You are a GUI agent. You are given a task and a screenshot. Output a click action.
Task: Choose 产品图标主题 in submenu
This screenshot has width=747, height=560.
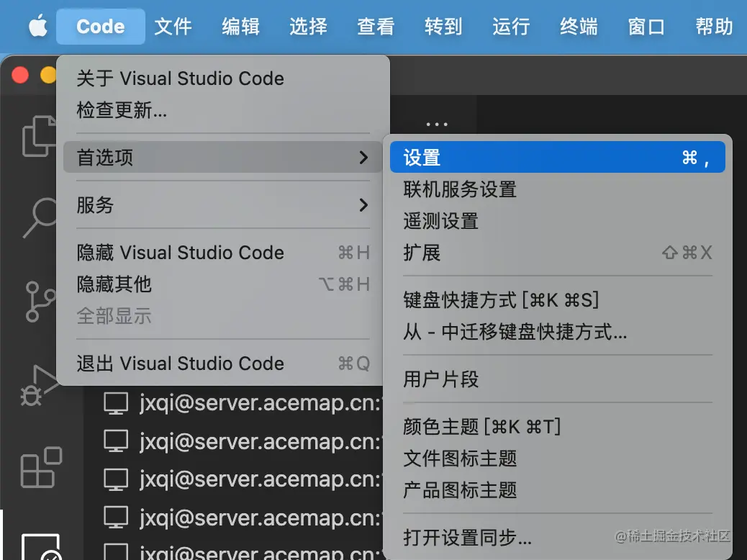tap(558, 490)
